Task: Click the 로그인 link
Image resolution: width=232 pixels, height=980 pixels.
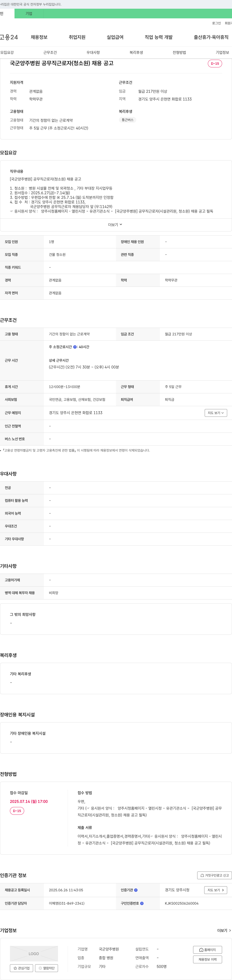Action: click(216, 23)
